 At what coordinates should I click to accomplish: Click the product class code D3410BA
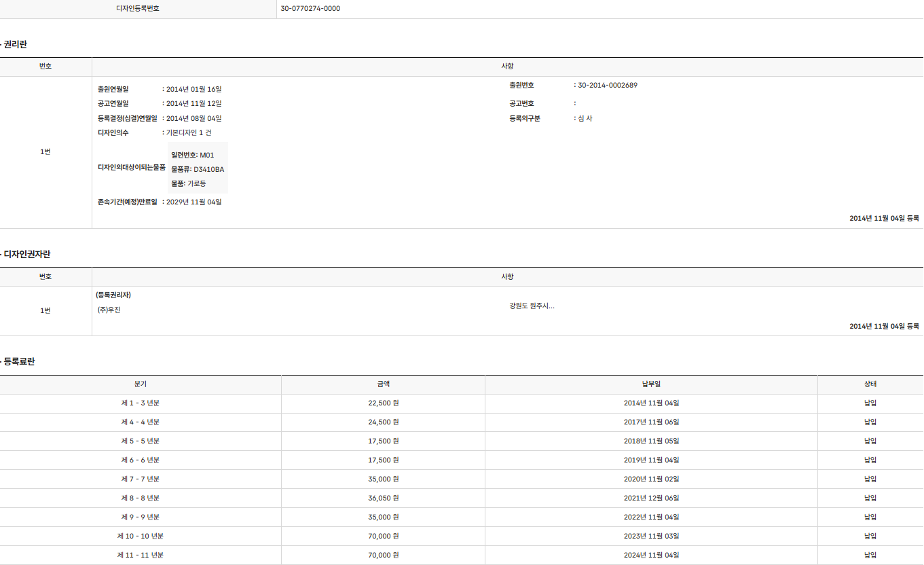(x=208, y=170)
